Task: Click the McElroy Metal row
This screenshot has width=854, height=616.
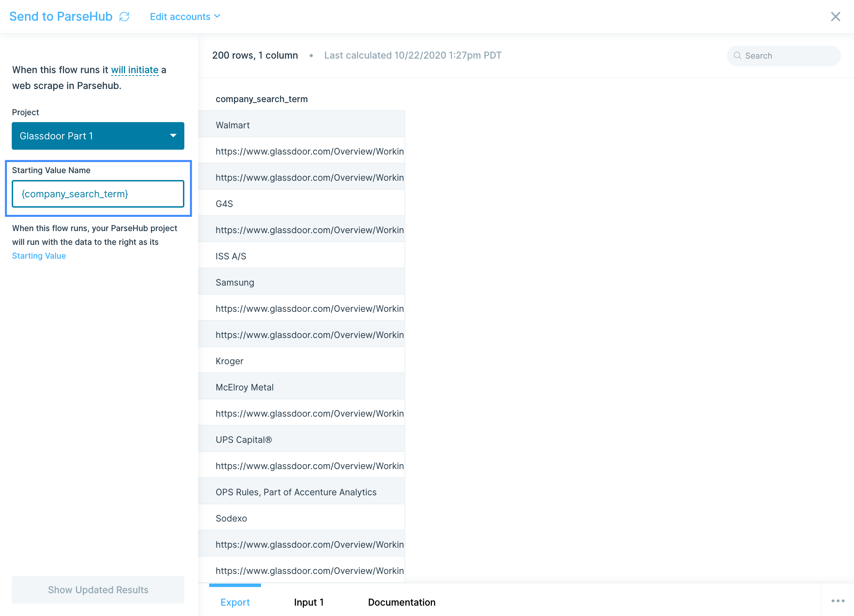Action: 301,387
